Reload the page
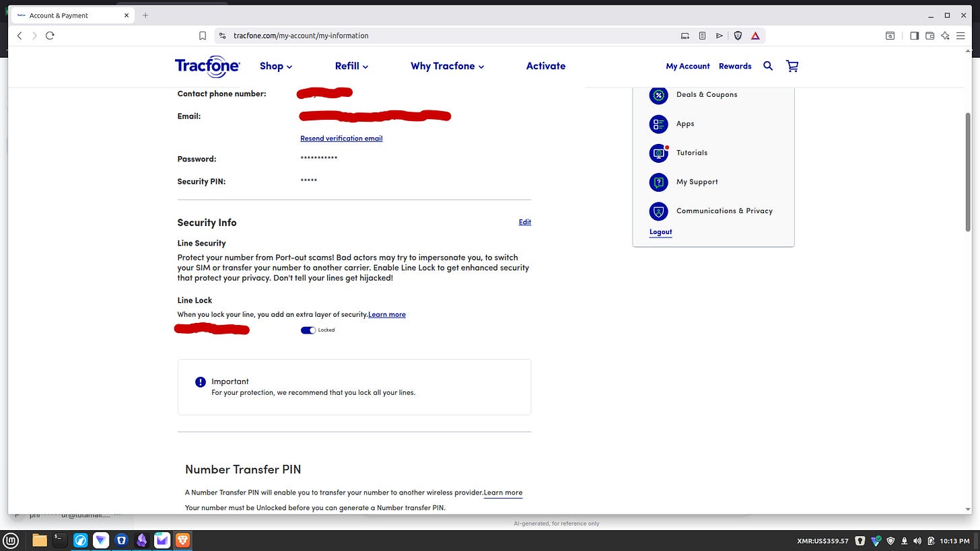The height and width of the screenshot is (551, 980). coord(50,36)
